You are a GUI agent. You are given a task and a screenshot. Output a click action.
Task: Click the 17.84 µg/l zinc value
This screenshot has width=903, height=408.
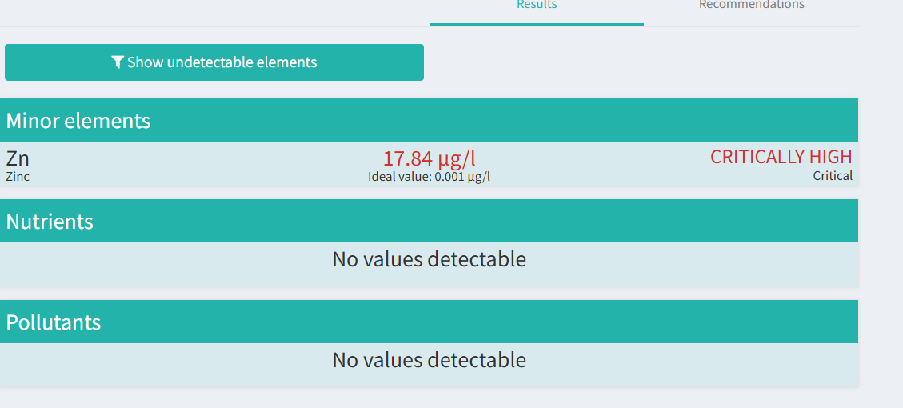430,158
